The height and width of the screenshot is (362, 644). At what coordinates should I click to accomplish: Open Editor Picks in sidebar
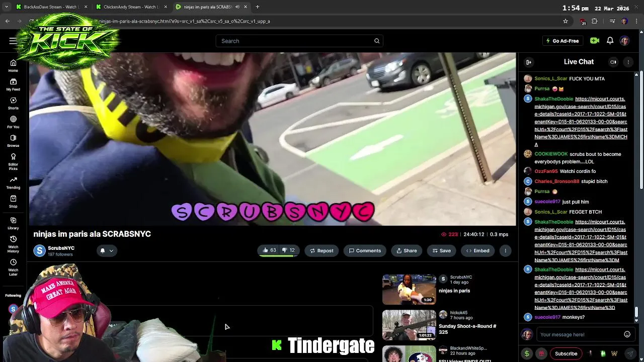tap(13, 161)
